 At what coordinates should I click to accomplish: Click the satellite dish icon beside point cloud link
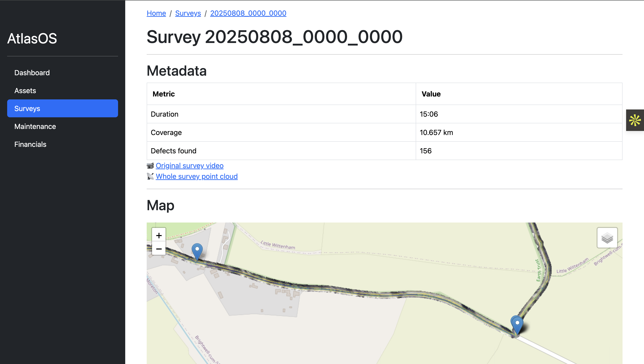tap(150, 176)
